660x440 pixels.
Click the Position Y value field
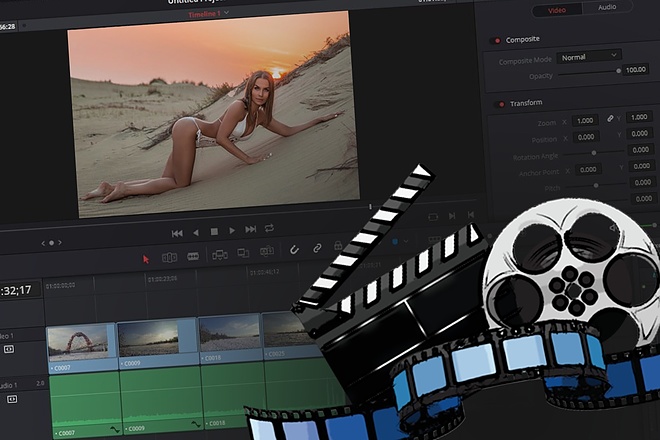[x=640, y=133]
